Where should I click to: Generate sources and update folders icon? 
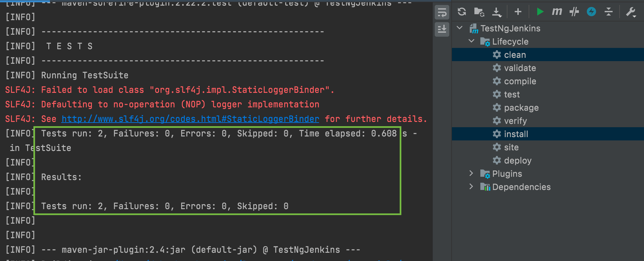click(479, 12)
